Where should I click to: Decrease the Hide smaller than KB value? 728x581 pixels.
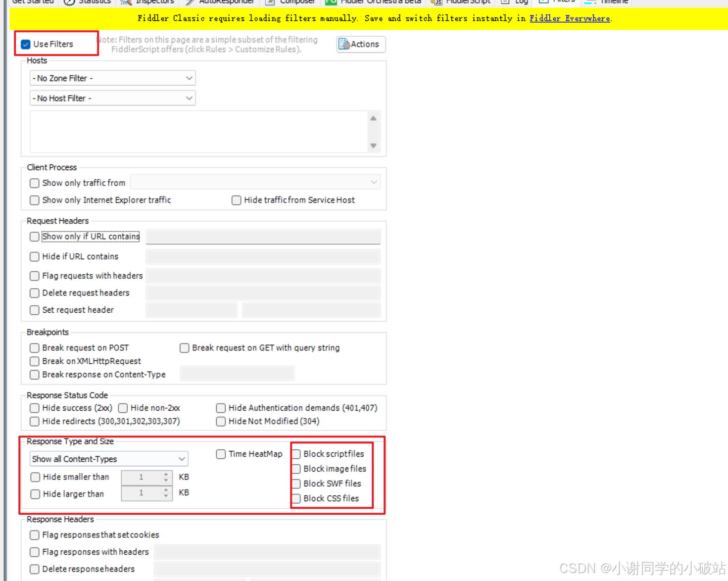coord(166,481)
